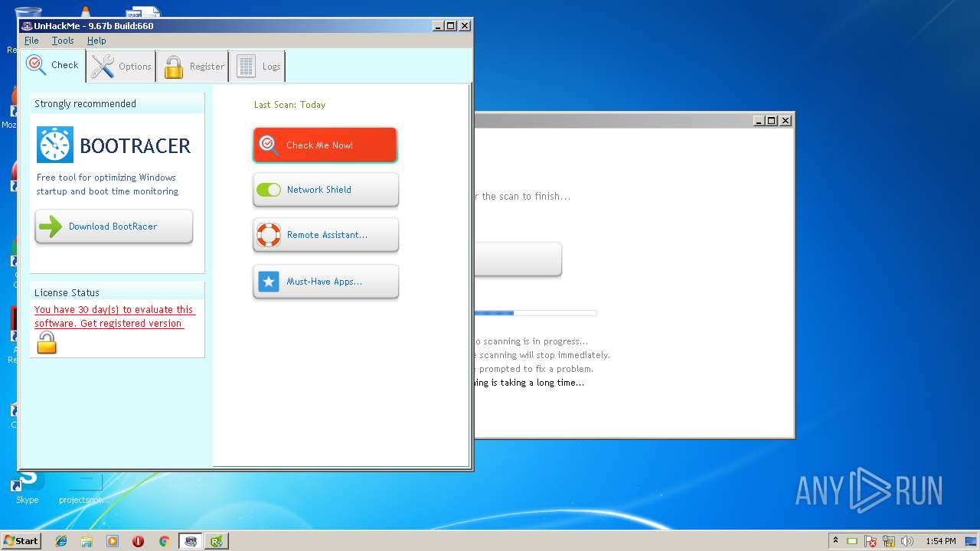Click the Check tab magnifier icon
980x551 pixels.
(36, 64)
